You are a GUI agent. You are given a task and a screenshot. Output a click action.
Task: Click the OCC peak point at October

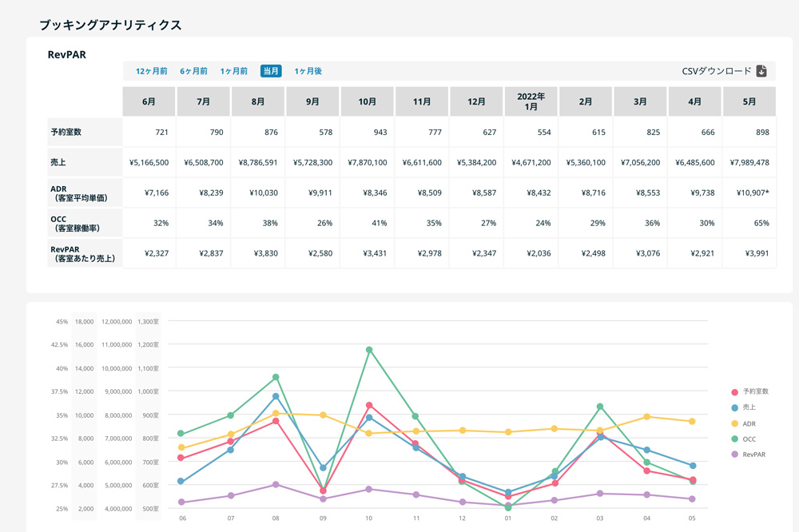click(x=368, y=350)
